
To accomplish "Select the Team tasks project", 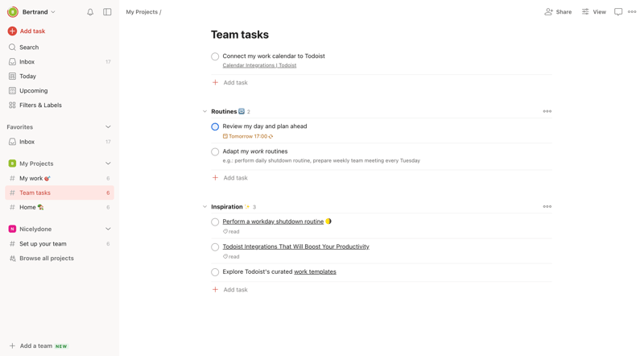I will (x=60, y=192).
